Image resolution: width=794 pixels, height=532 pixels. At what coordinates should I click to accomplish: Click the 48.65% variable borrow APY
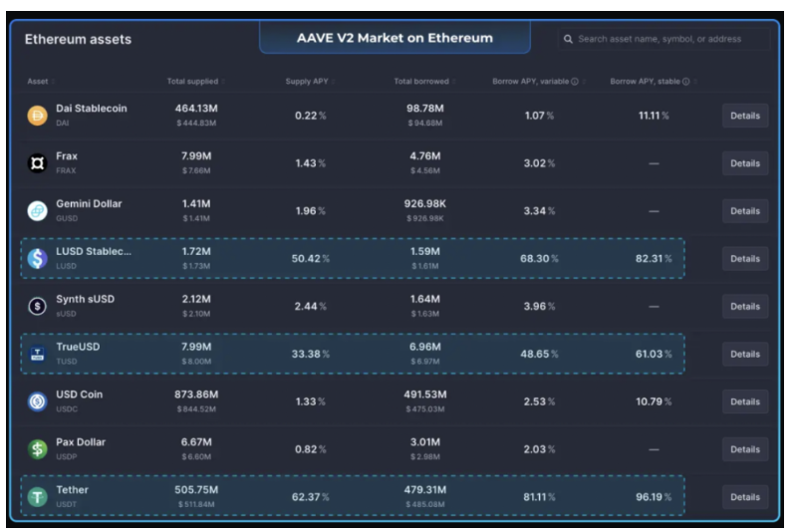click(539, 354)
